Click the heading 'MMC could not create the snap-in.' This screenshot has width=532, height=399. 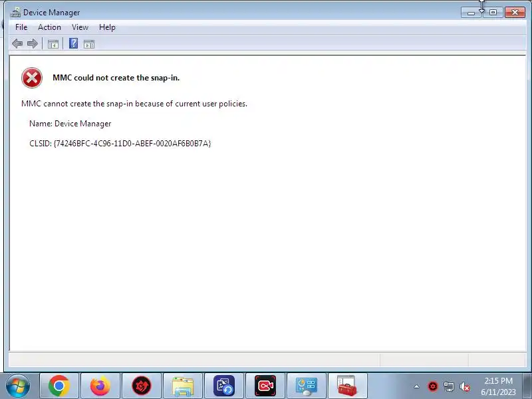coord(116,78)
